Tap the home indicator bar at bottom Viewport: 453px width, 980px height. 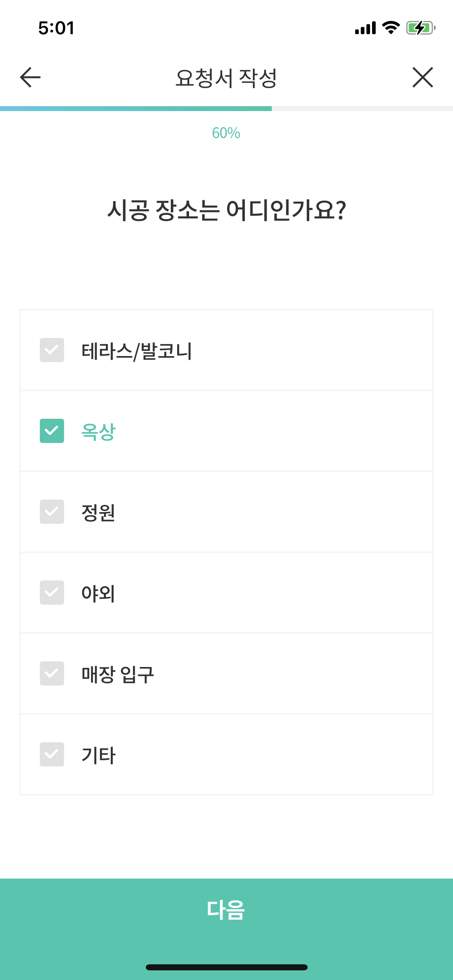pos(226,967)
